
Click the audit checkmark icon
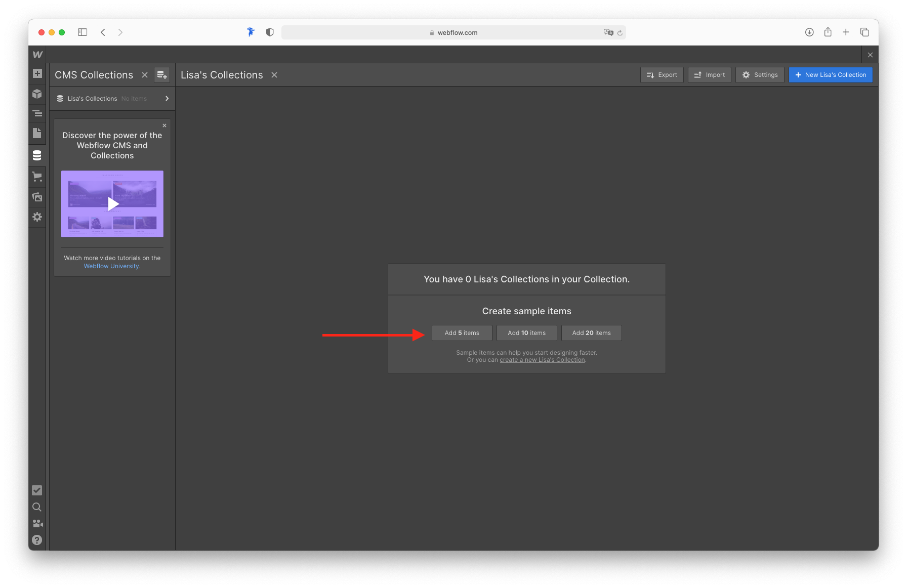pyautogui.click(x=37, y=490)
